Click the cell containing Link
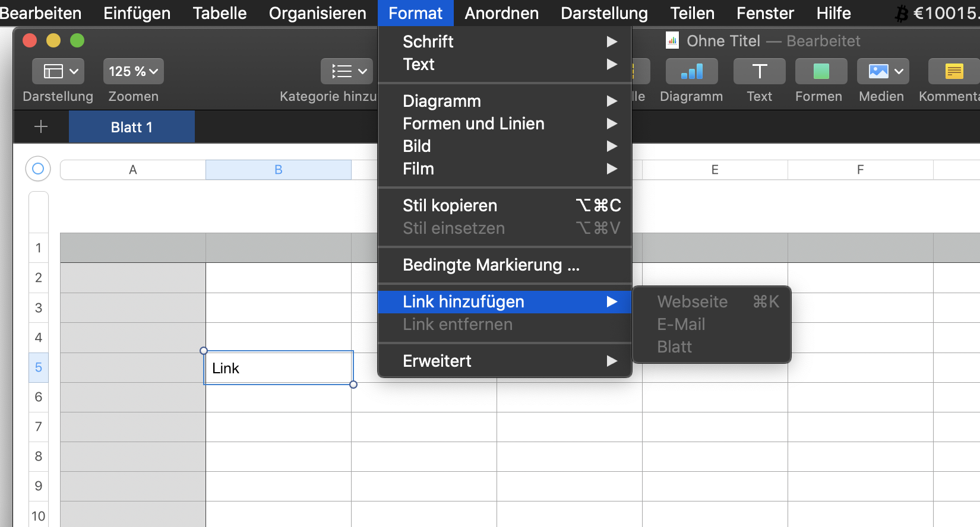980x527 pixels. (x=279, y=368)
